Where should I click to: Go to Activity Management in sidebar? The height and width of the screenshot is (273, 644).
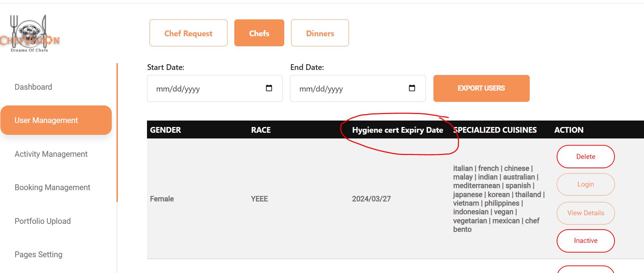51,154
